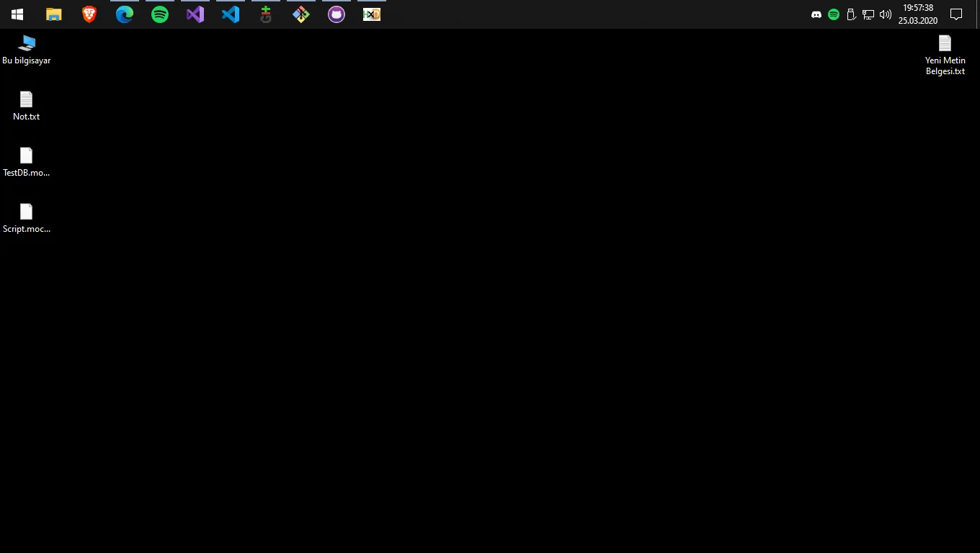Open the Start menu
Viewport: 980px width, 553px height.
pyautogui.click(x=16, y=14)
